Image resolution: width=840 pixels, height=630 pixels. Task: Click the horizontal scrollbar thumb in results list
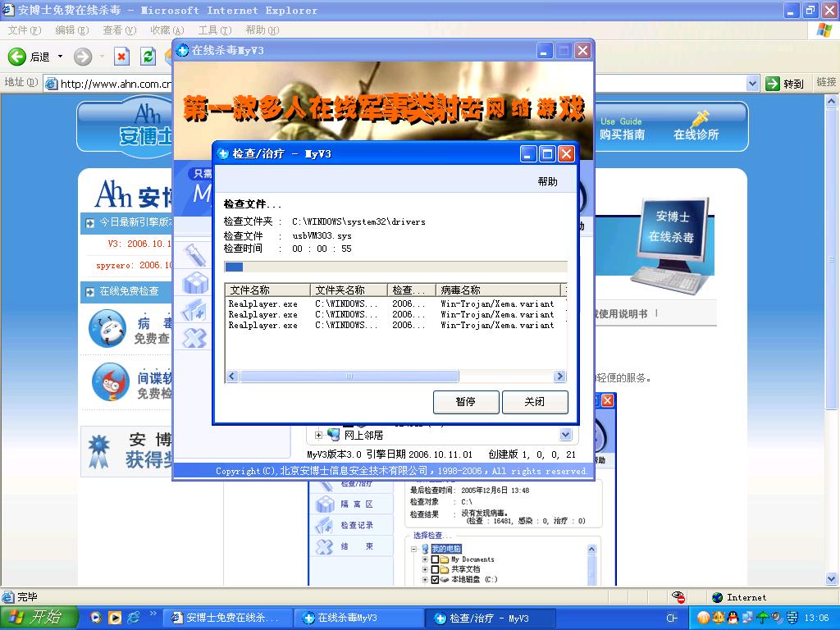(349, 376)
